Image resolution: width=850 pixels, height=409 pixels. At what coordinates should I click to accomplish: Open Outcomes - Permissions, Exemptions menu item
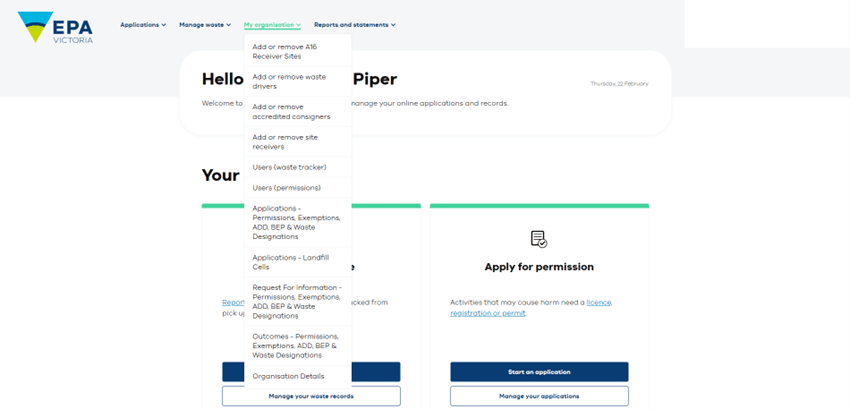(298, 346)
